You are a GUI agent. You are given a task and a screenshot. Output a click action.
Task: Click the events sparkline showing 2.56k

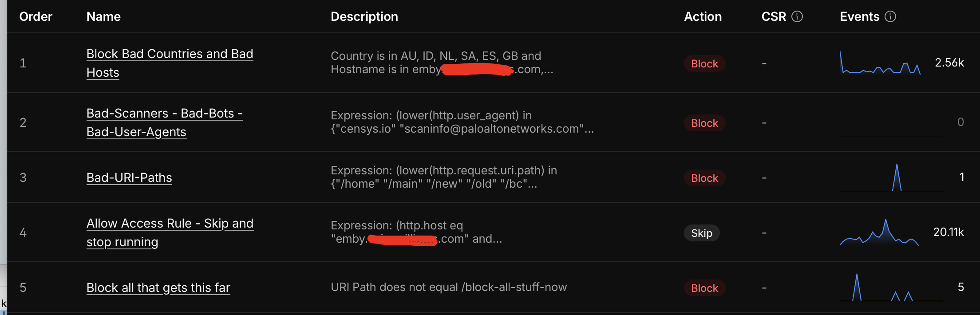(x=880, y=63)
